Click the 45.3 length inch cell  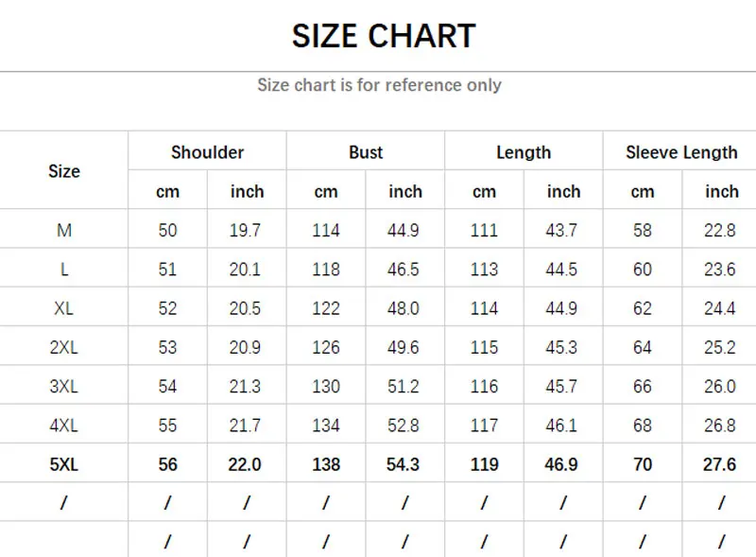pos(562,348)
